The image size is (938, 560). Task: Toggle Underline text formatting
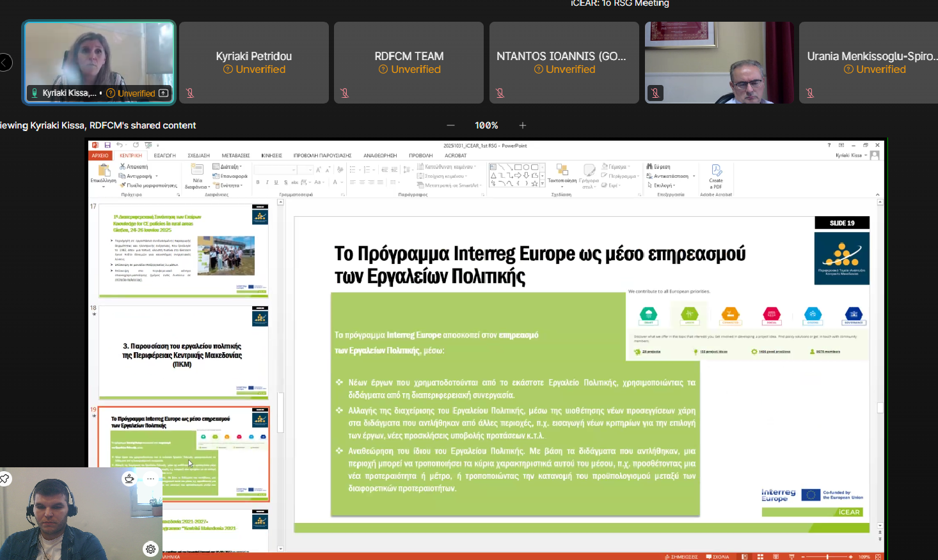[x=276, y=182]
